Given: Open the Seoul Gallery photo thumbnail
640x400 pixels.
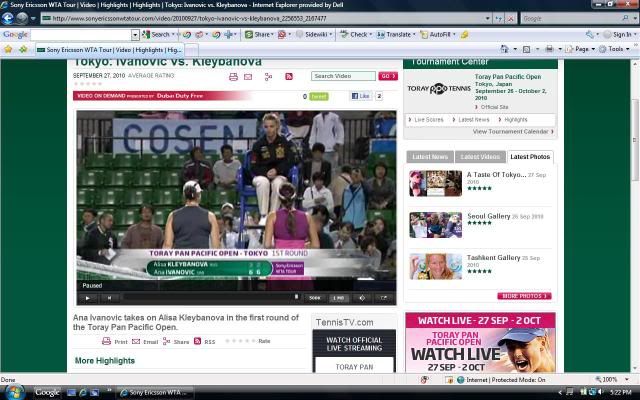Looking at the screenshot, I should pyautogui.click(x=436, y=225).
